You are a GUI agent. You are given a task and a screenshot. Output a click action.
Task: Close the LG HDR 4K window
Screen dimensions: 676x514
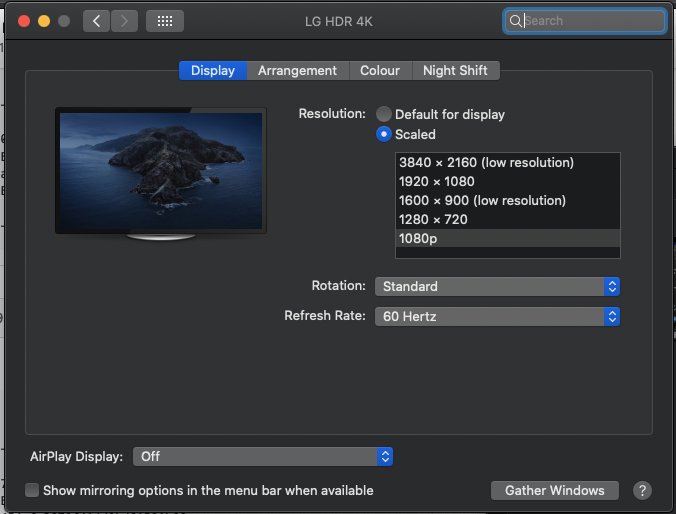tap(24, 21)
